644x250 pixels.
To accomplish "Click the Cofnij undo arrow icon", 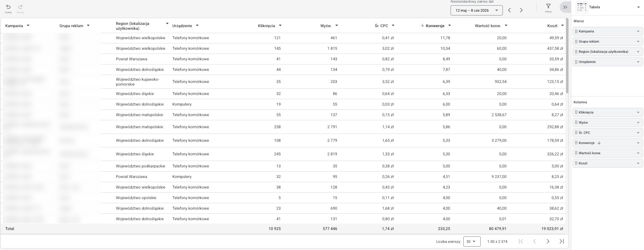I will tap(8, 7).
